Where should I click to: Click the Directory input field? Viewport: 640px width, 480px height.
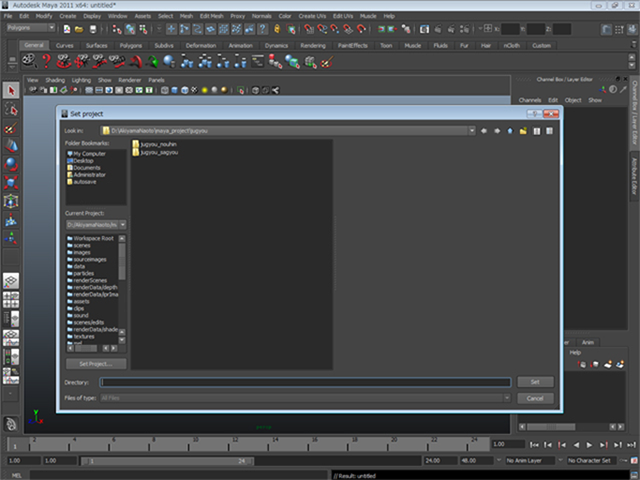click(x=305, y=382)
